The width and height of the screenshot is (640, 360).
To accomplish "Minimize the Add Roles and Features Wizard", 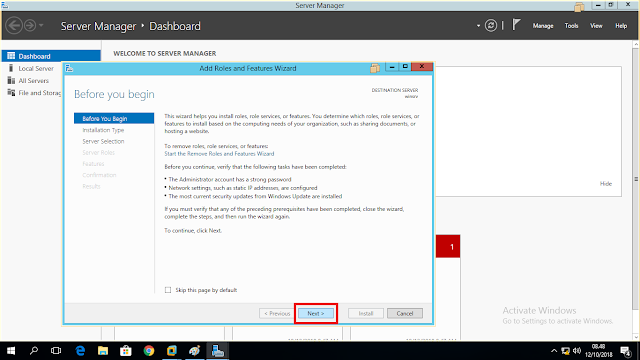I will [392, 67].
